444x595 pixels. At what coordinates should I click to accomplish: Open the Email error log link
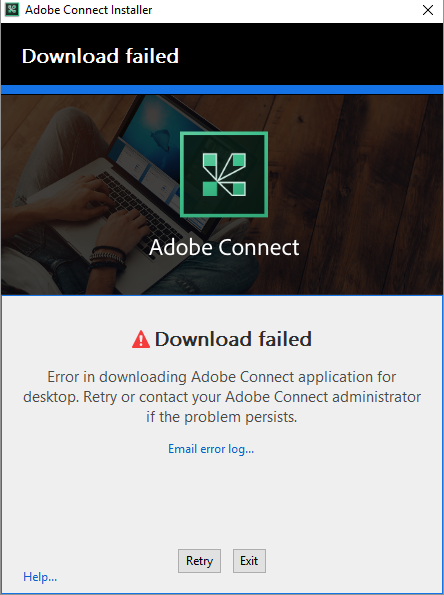pyautogui.click(x=211, y=449)
